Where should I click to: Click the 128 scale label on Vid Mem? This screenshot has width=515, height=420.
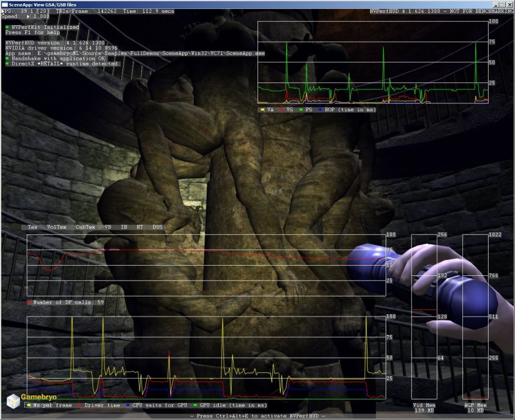(x=442, y=316)
